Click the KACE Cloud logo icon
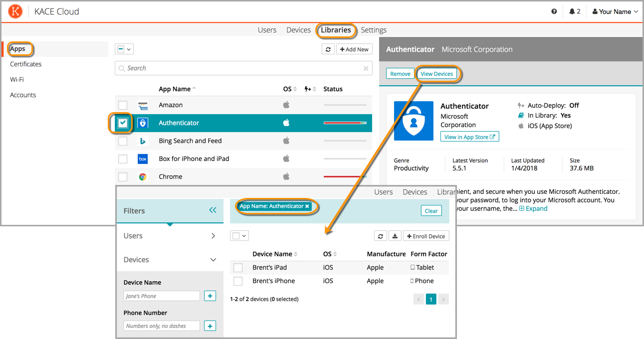This screenshot has height=339, width=644. (x=15, y=11)
